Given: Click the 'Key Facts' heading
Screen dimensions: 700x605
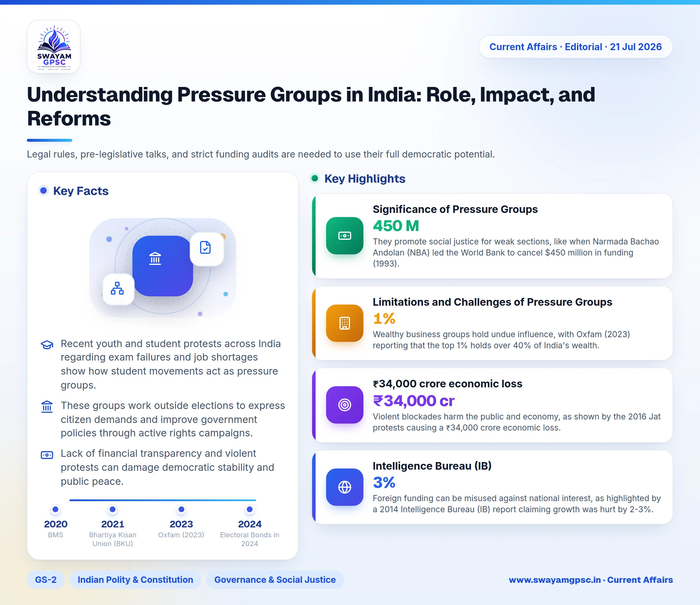Looking at the screenshot, I should 81,191.
